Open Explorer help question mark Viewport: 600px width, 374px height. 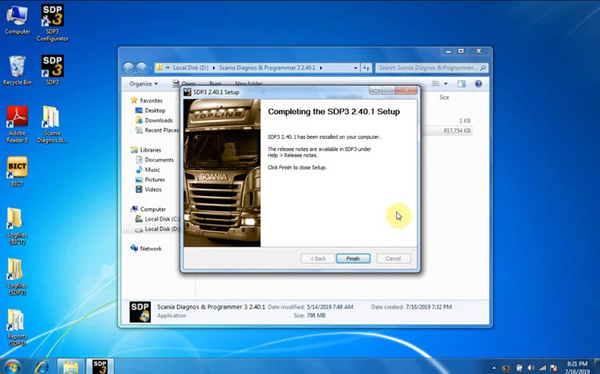tap(478, 83)
